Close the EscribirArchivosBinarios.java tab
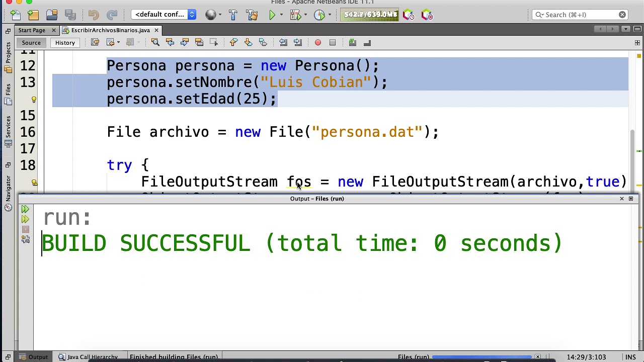Image resolution: width=644 pixels, height=362 pixels. (156, 30)
